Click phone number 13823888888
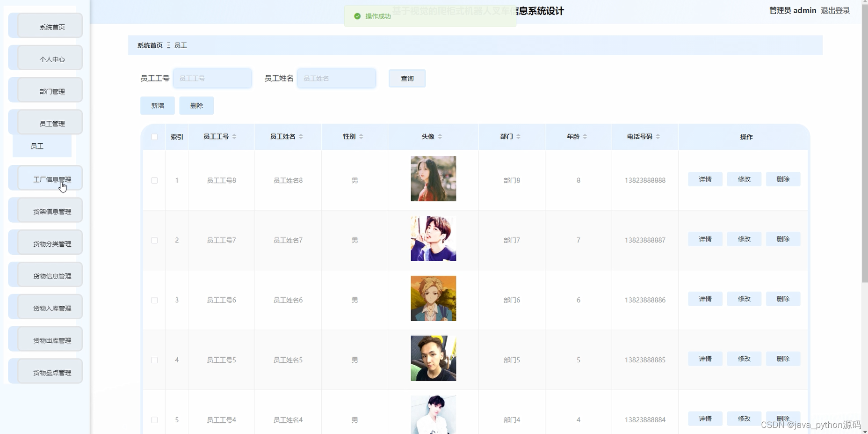 tap(645, 180)
